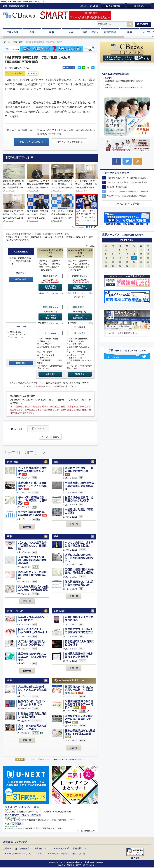Click the 印刷用 print button
Image resolution: width=154 pixels, height=868 pixels.
tap(33, 73)
